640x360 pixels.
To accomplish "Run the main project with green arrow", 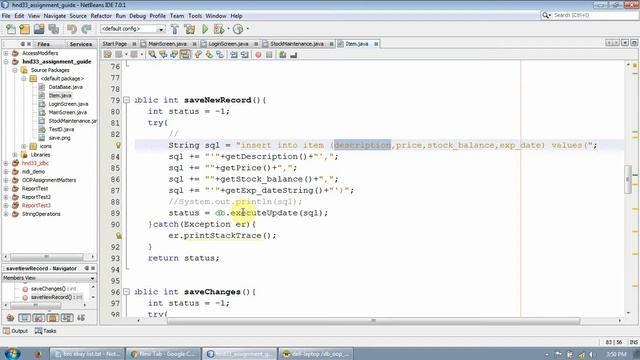I will pos(205,29).
